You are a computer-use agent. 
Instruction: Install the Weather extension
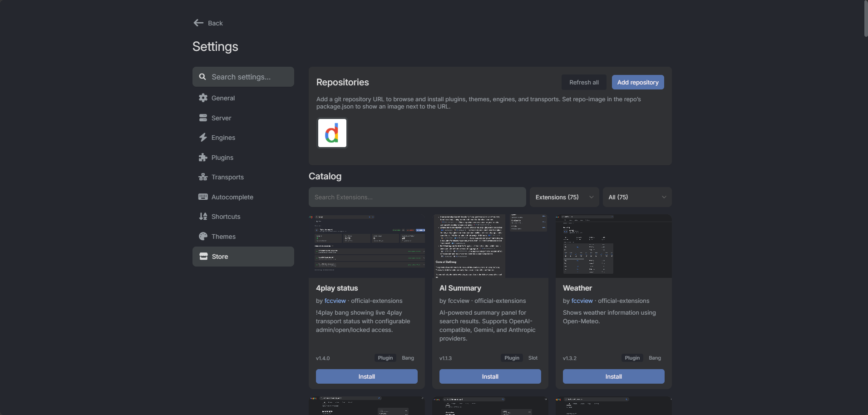pos(614,376)
